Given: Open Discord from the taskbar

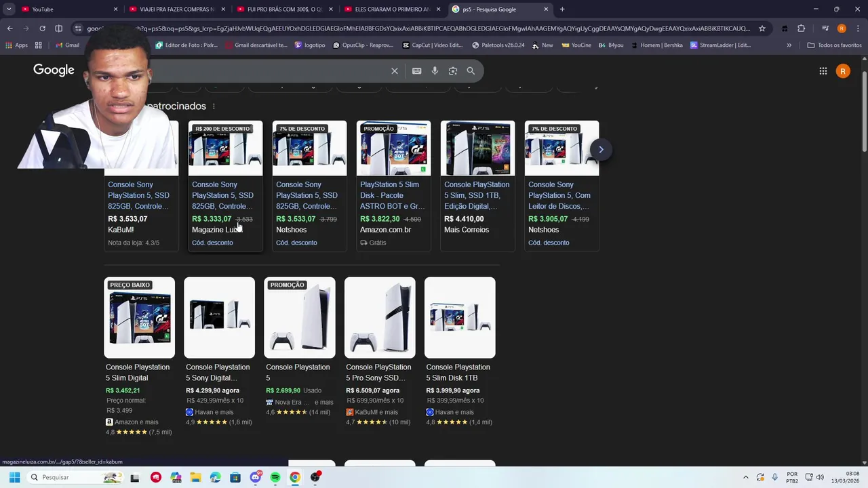Looking at the screenshot, I should pos(256,477).
